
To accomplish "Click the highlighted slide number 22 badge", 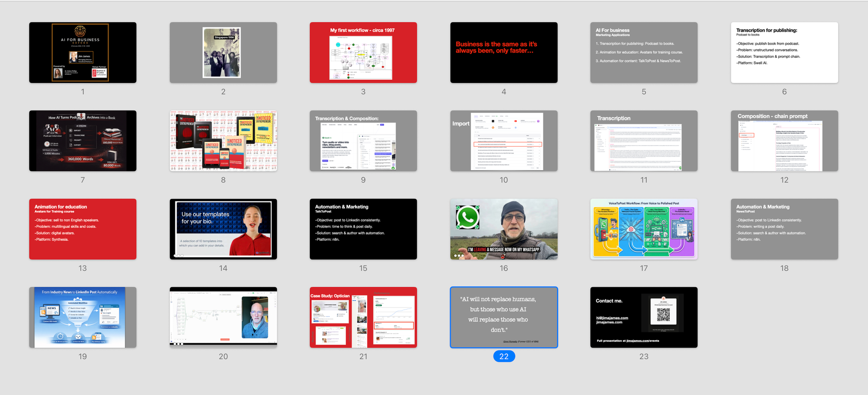I will (x=504, y=356).
